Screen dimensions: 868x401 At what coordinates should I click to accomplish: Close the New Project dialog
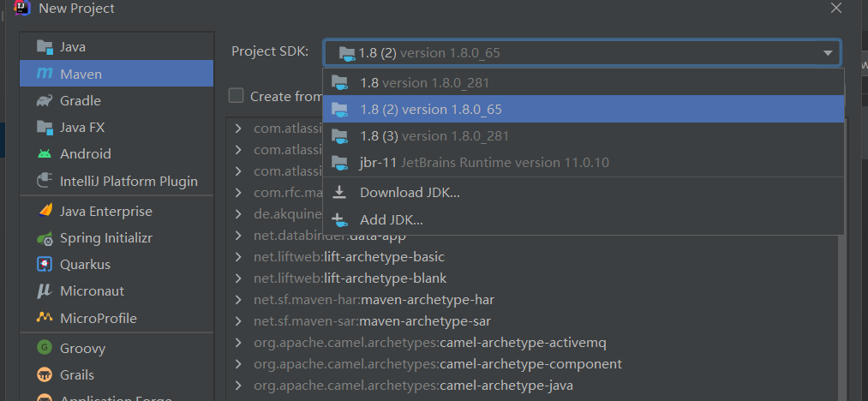coord(836,8)
